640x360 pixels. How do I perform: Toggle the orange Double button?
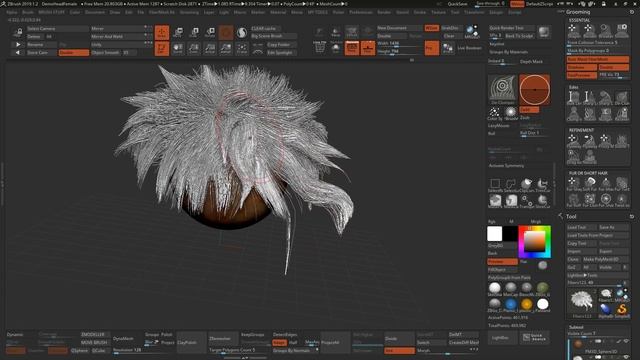tap(73, 53)
